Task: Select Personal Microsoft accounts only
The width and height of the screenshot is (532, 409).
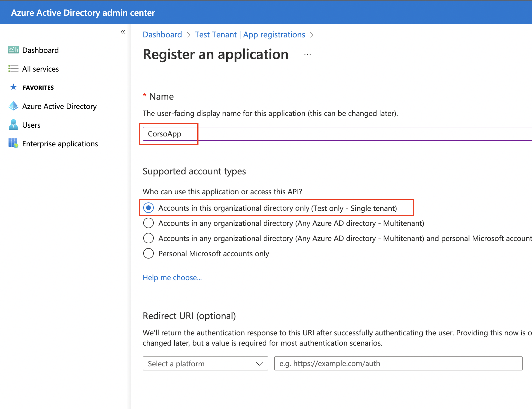Action: 148,253
